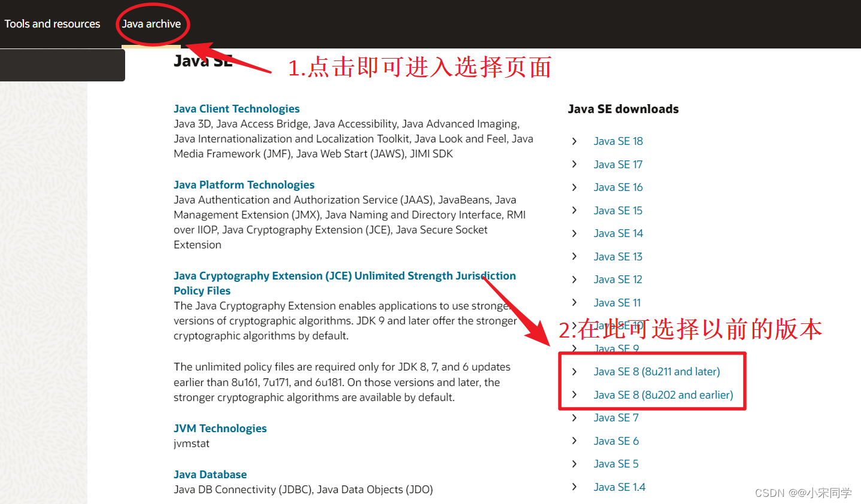Open Java SE 15 downloads link
This screenshot has height=504, width=861.
tap(618, 211)
